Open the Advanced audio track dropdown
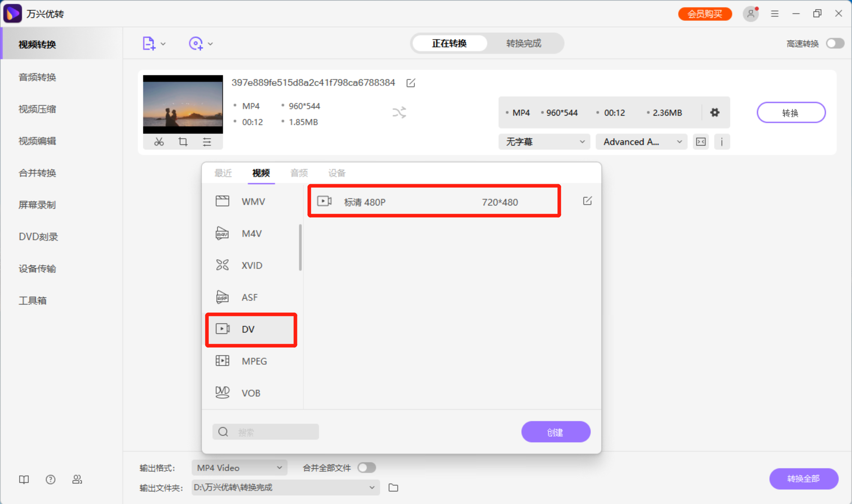This screenshot has height=504, width=852. point(641,142)
